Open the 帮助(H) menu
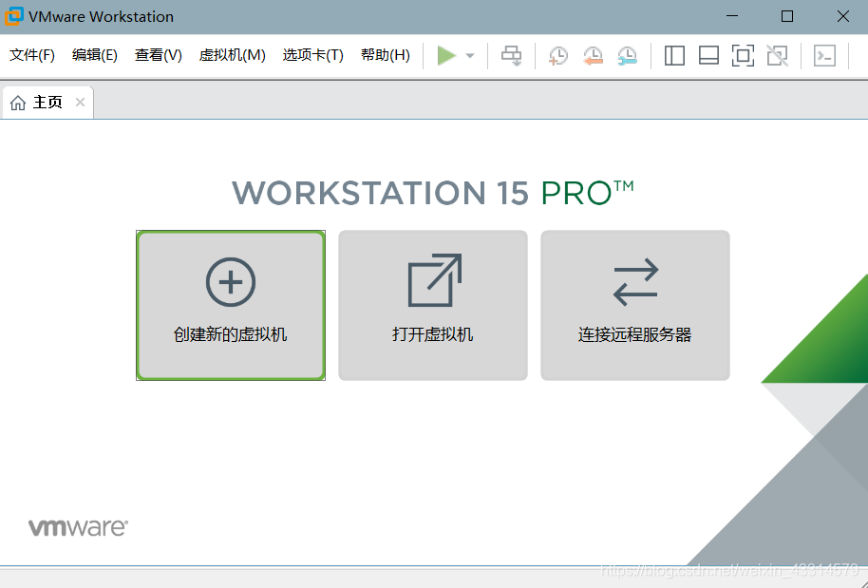Image resolution: width=868 pixels, height=588 pixels. pyautogui.click(x=386, y=55)
